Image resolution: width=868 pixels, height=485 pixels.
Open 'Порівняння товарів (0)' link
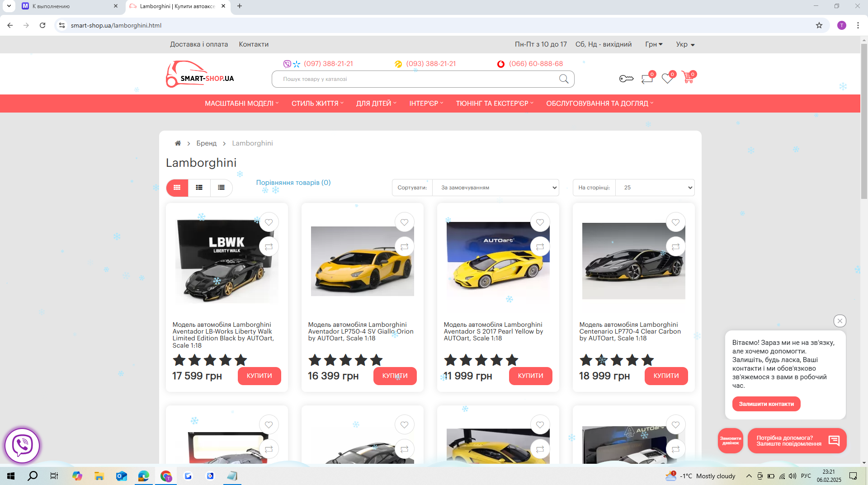[293, 183]
